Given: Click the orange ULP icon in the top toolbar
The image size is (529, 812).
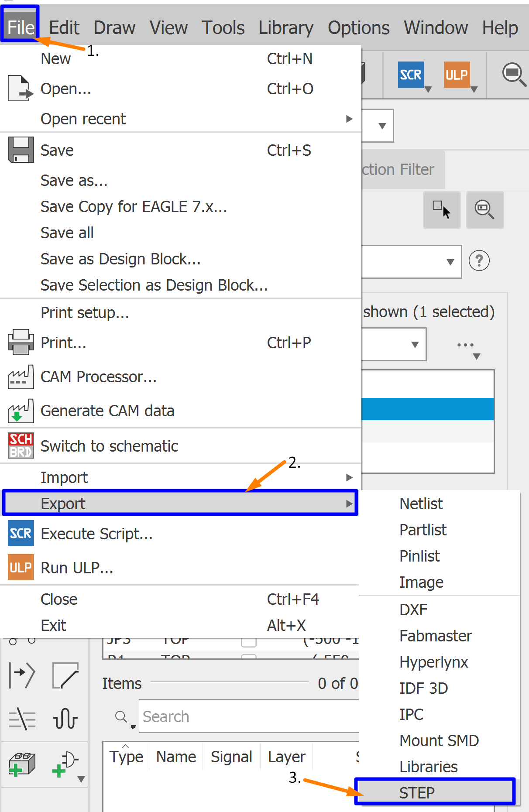Looking at the screenshot, I should coord(457,75).
